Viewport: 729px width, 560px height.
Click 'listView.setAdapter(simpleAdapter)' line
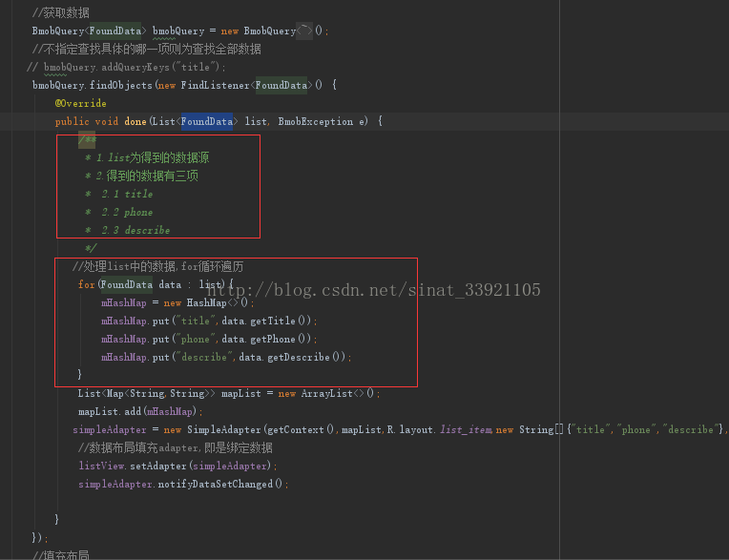178,467
